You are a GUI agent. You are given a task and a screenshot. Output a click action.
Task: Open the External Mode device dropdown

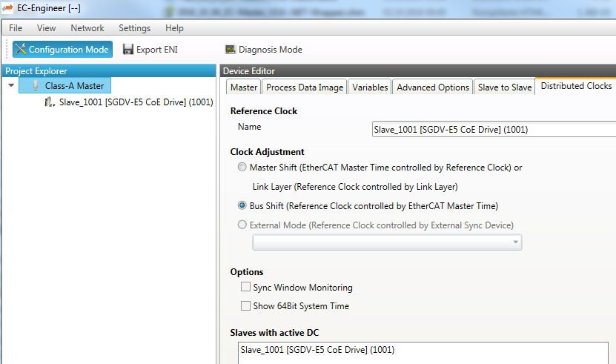pyautogui.click(x=515, y=242)
